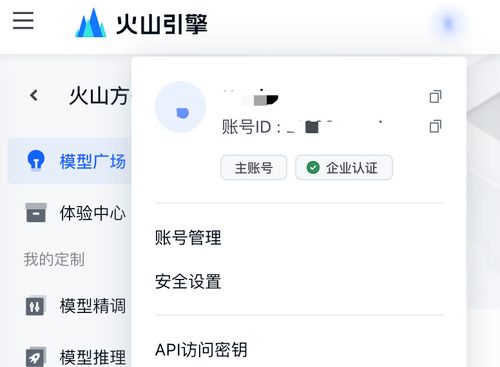This screenshot has width=500, height=367.
Task: Click the large profile avatar in popup
Action: (x=180, y=107)
